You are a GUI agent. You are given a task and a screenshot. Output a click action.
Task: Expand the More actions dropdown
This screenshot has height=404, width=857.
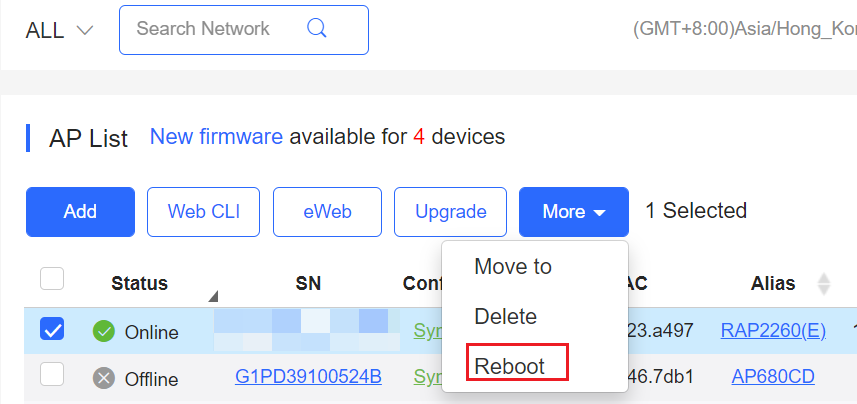(573, 212)
